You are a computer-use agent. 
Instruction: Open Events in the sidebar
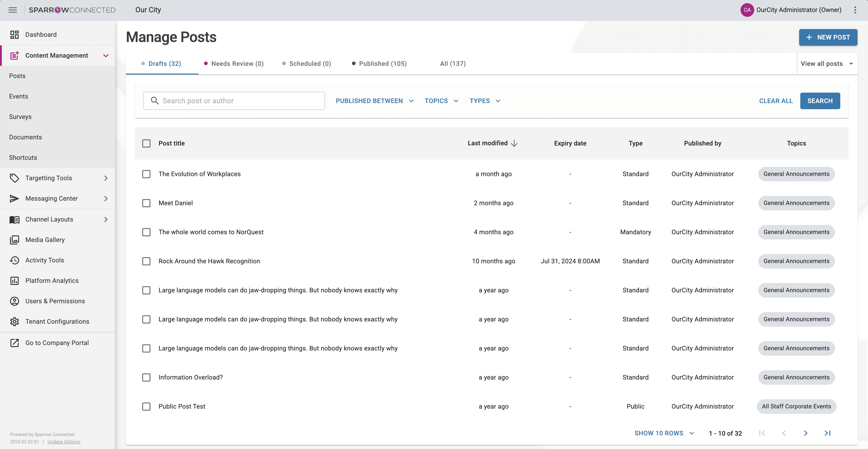coord(19,96)
